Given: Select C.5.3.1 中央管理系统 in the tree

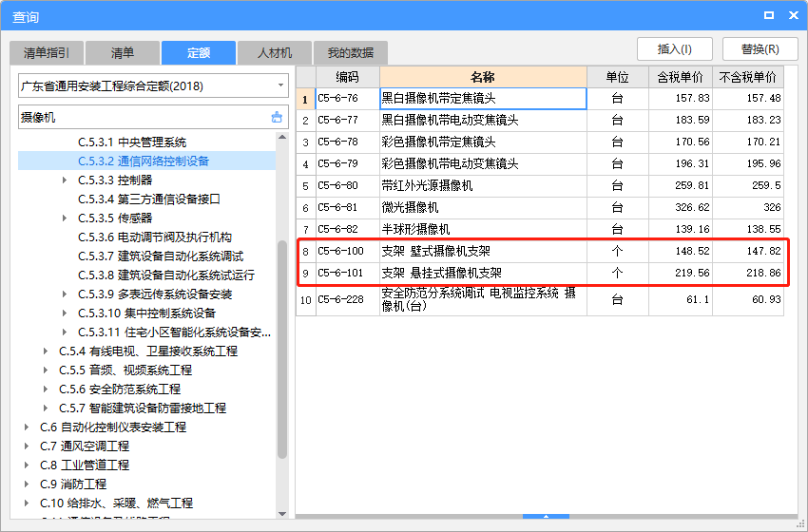Looking at the screenshot, I should (x=132, y=142).
